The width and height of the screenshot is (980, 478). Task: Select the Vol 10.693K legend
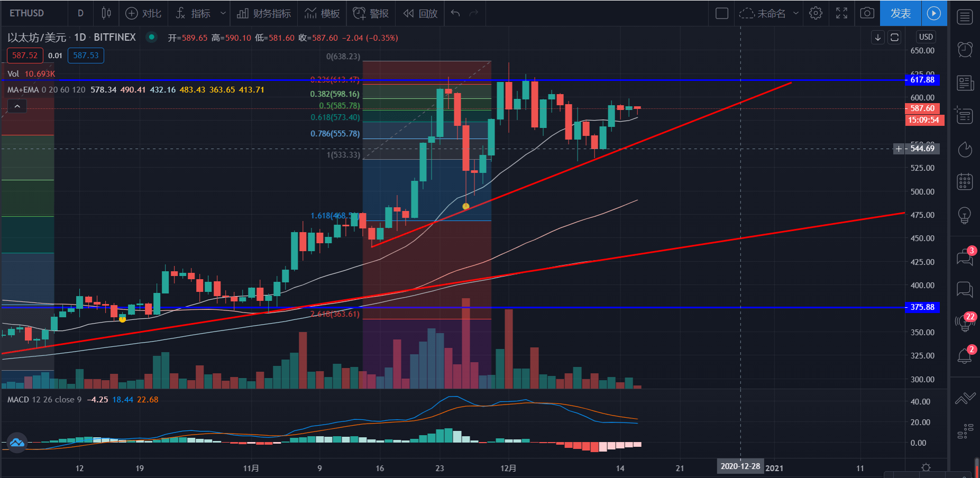pyautogui.click(x=31, y=74)
